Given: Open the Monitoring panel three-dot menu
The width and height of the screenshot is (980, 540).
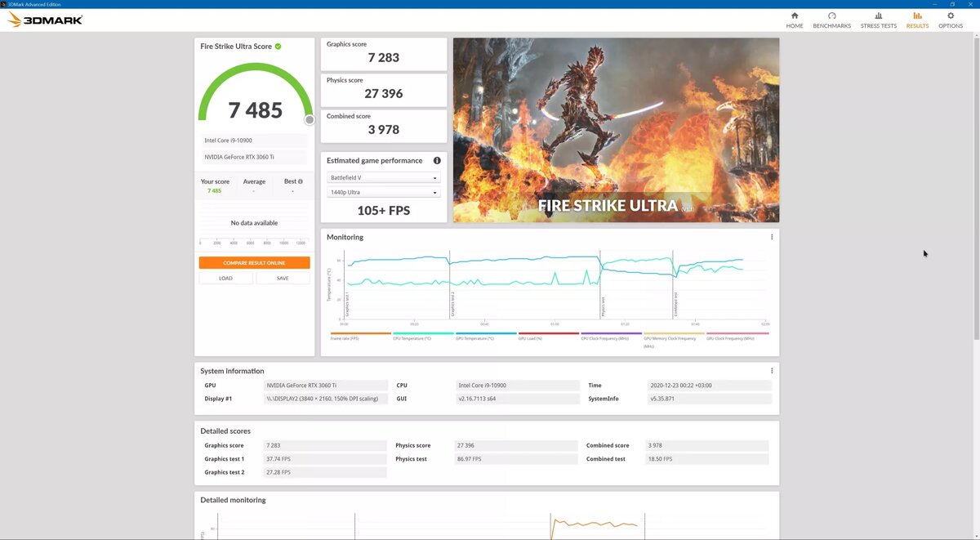Looking at the screenshot, I should (772, 237).
